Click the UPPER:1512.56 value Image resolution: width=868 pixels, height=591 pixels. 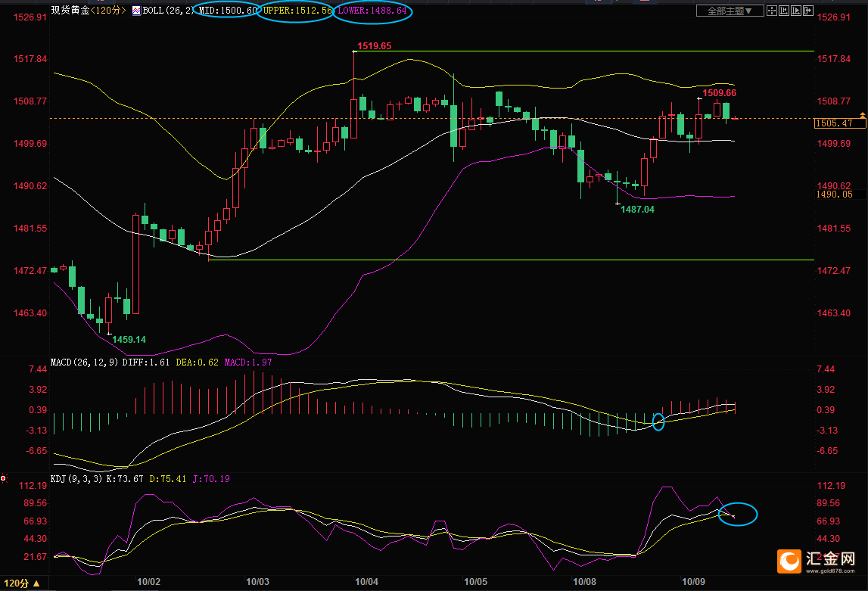(x=297, y=11)
